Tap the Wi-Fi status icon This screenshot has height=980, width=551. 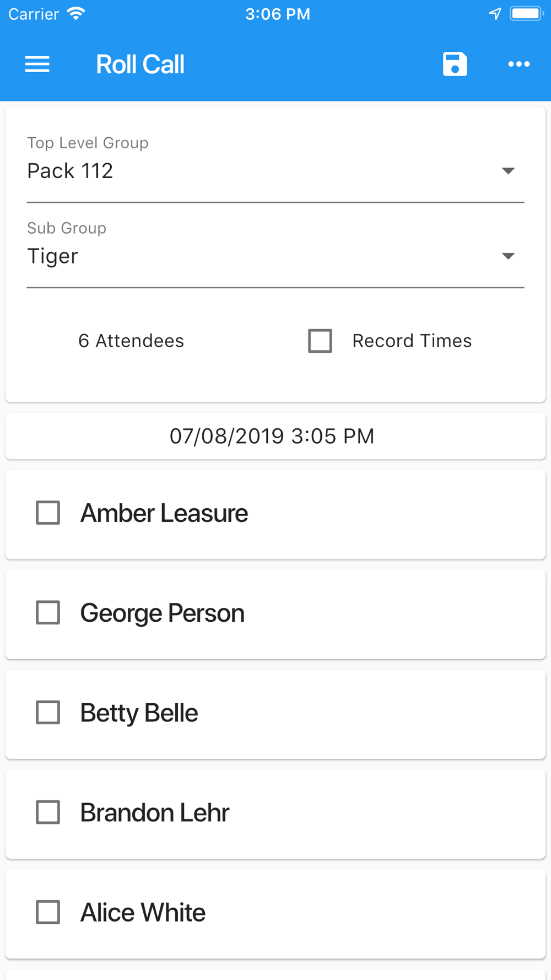tap(76, 14)
